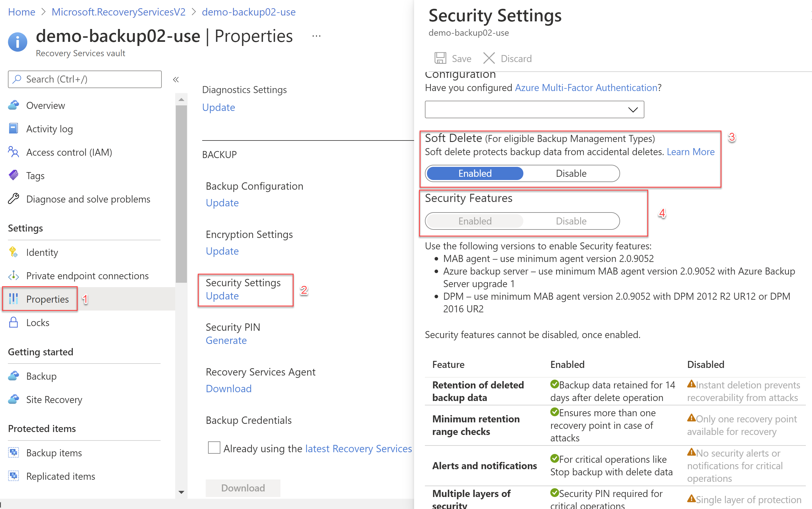
Task: Expand the Azure Multi-Factor Authentication dropdown
Action: pyautogui.click(x=632, y=110)
